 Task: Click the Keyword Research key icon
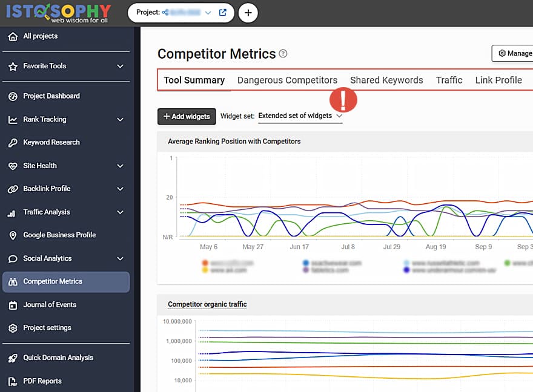pos(13,143)
